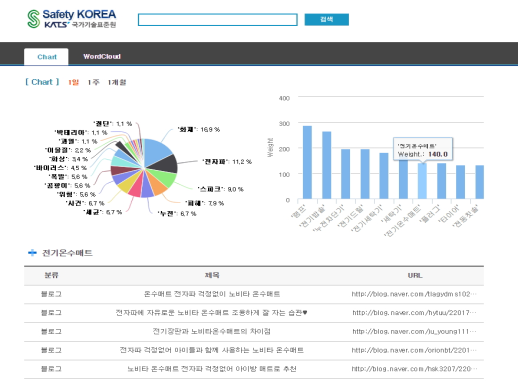The width and height of the screenshot is (519, 392).
Task: Click the second bar labeled 전기밥솥
Action: point(327,165)
